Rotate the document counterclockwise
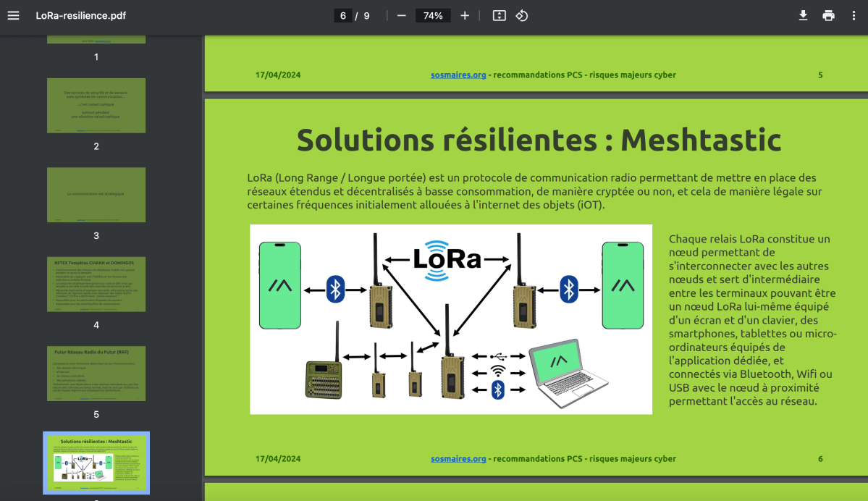 (522, 15)
